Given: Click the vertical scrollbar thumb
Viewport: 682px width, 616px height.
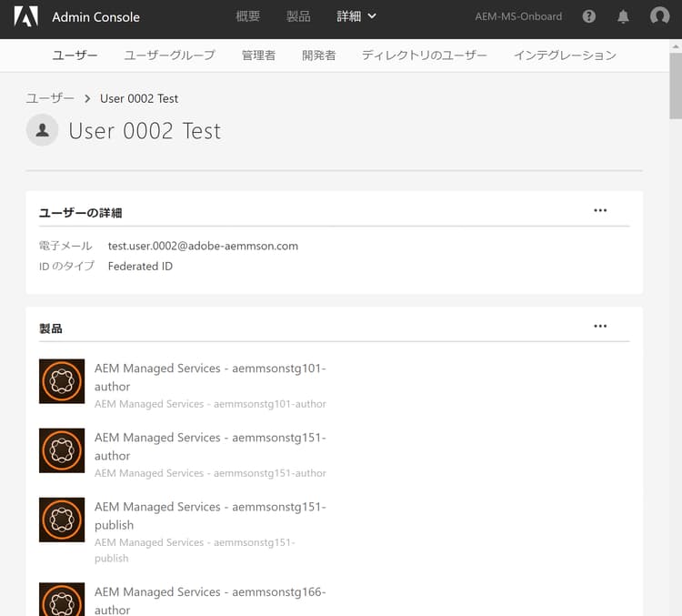Looking at the screenshot, I should 676,86.
